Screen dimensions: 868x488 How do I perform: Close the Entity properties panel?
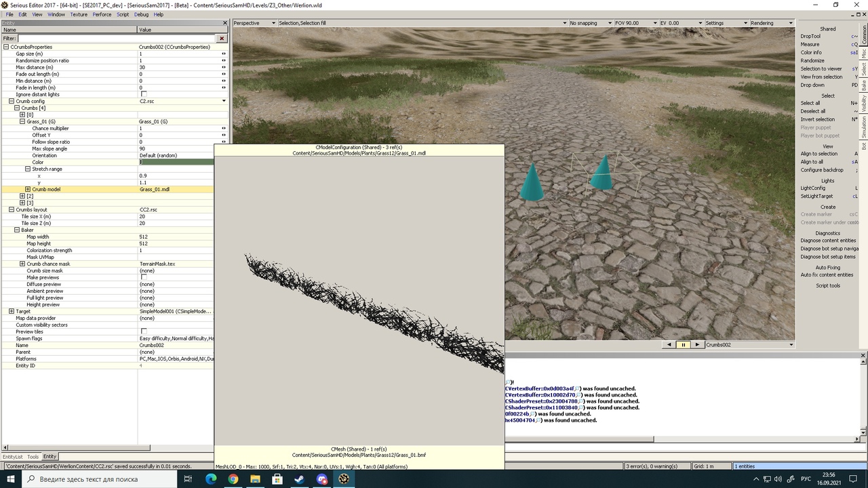coord(225,23)
